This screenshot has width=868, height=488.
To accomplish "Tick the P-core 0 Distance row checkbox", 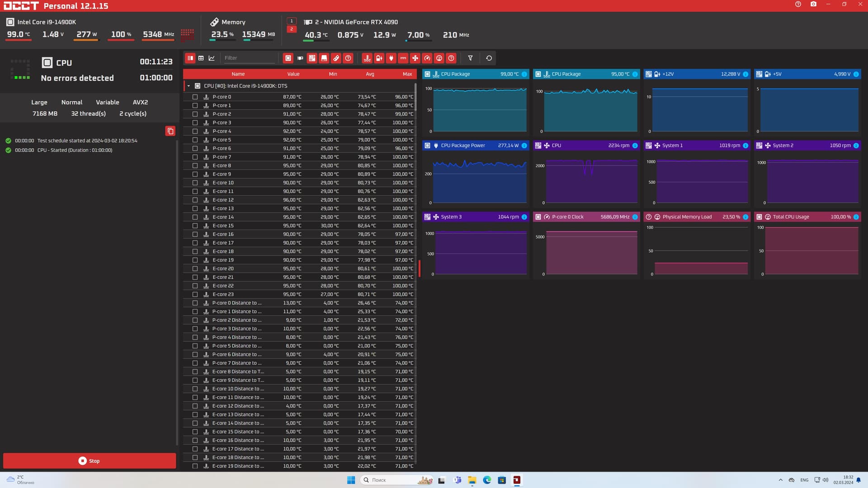I will click(x=195, y=303).
